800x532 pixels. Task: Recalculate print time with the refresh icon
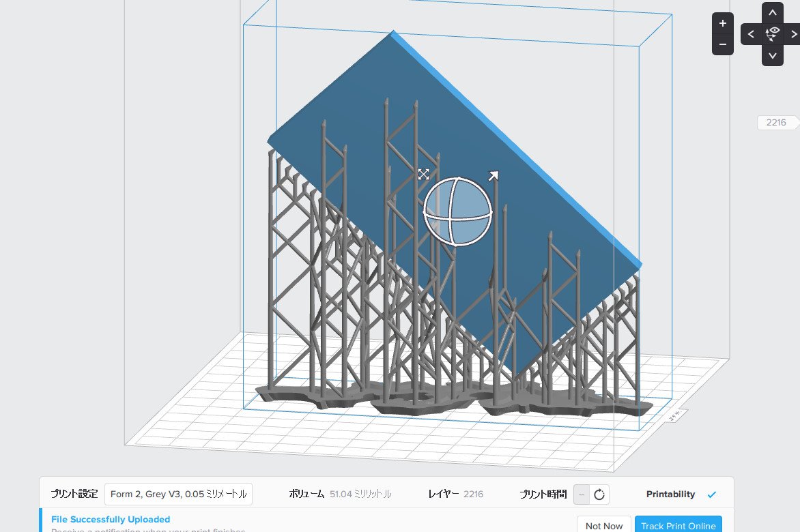(x=599, y=494)
